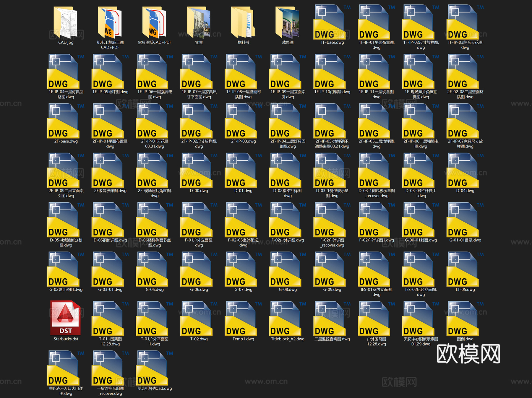Viewport: 532px width, 398px height.
Task: Click file name 2F-IP-07家具尺寸放样图.dwg
Action: point(465,144)
